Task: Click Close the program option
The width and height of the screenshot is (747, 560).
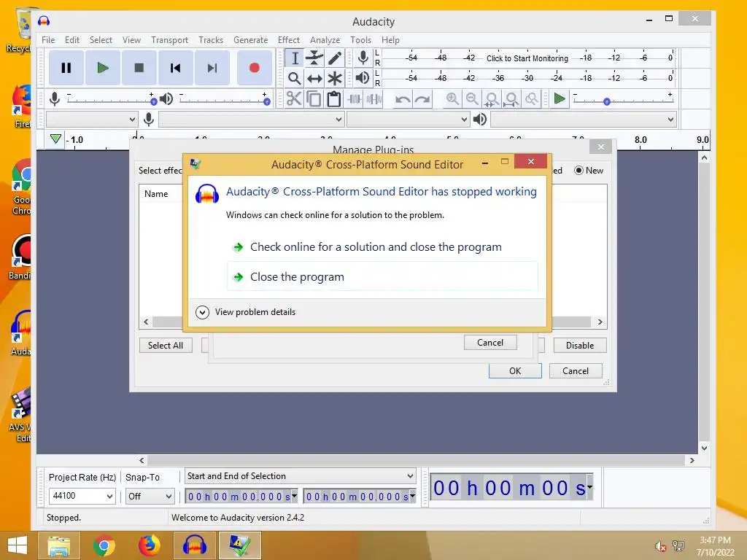Action: pos(382,276)
